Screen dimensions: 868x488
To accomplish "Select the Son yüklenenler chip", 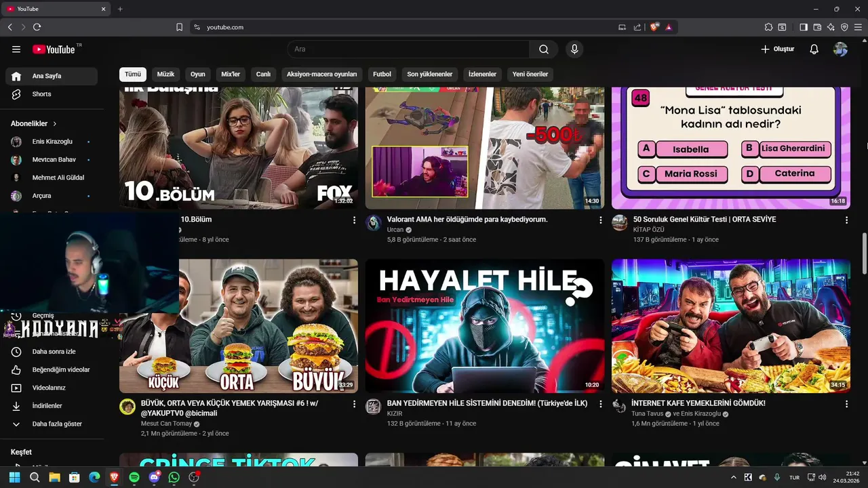I will pos(430,74).
